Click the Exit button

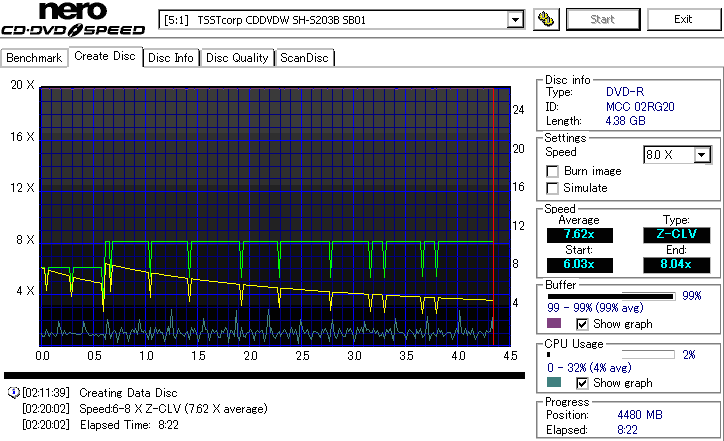click(682, 19)
